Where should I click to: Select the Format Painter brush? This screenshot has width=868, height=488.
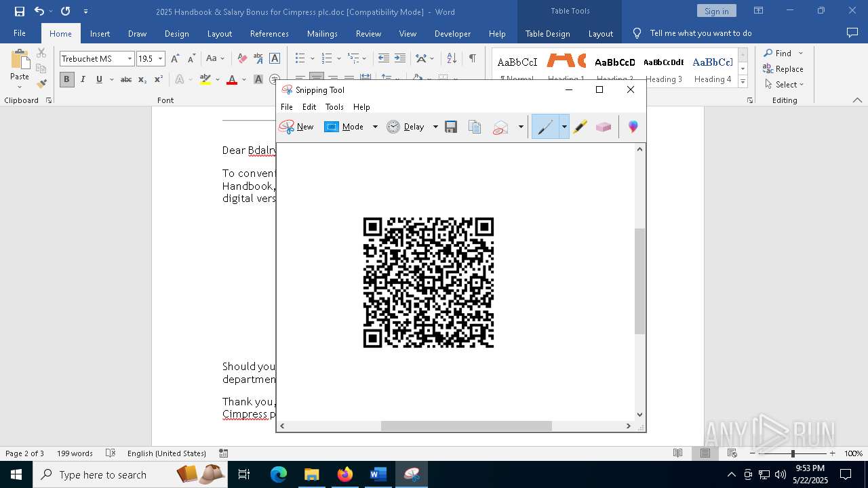click(41, 84)
